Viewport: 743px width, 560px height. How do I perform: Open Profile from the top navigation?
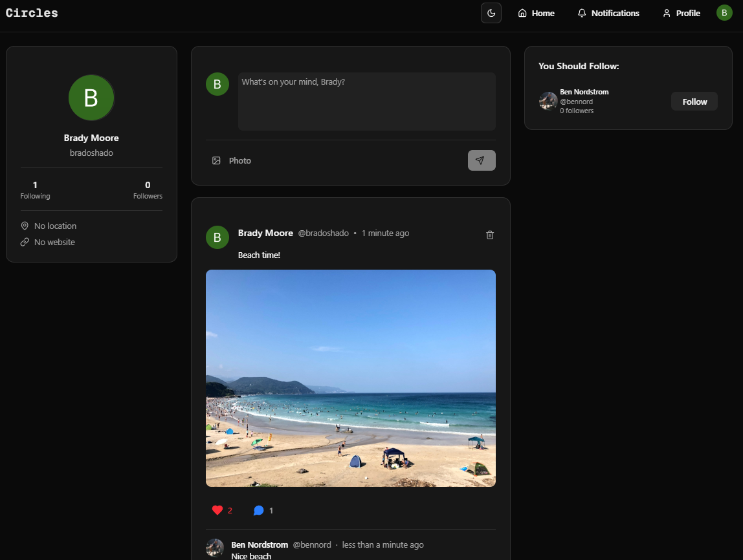click(681, 13)
